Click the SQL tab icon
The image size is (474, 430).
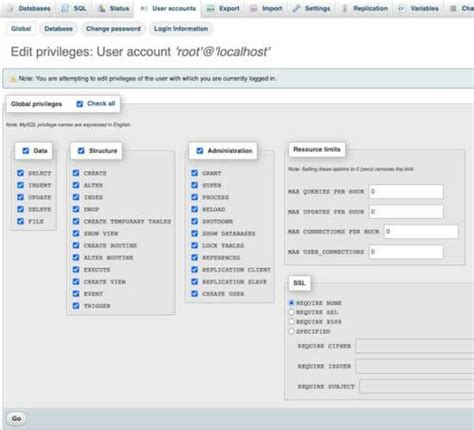tap(65, 9)
